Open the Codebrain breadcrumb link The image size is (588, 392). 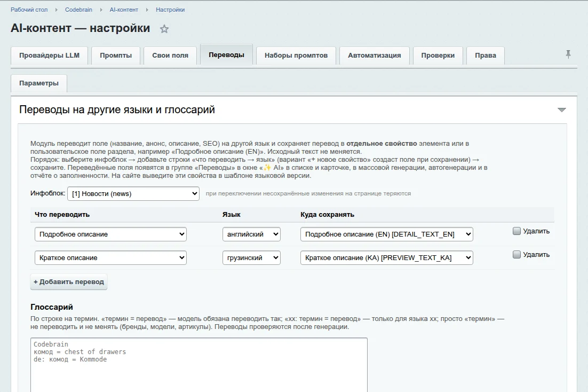79,10
